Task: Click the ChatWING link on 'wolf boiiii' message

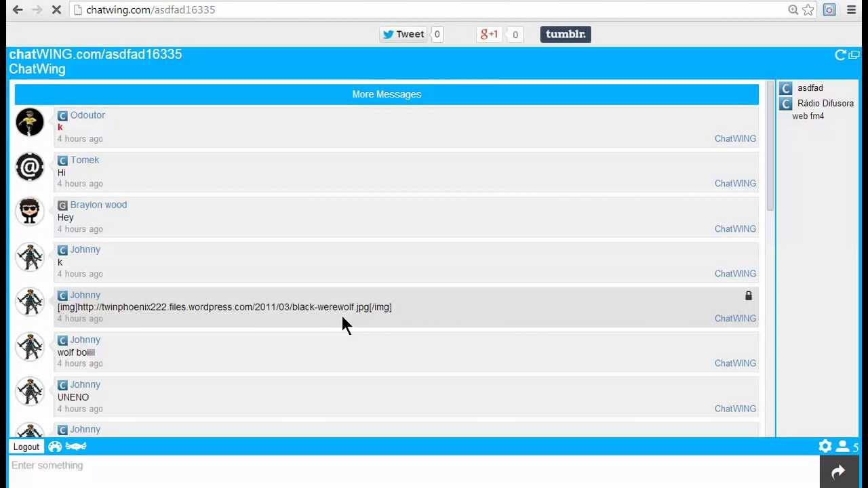Action: (x=735, y=363)
